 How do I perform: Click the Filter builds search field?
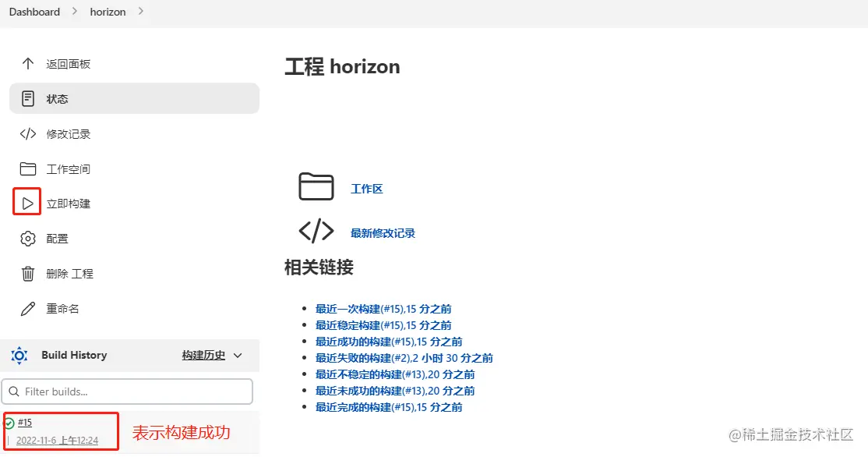point(127,391)
